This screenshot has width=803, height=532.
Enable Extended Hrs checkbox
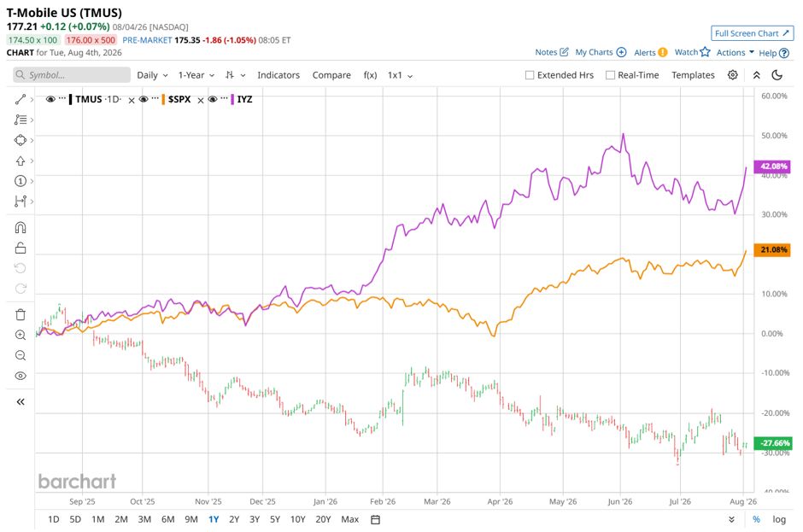pyautogui.click(x=530, y=75)
